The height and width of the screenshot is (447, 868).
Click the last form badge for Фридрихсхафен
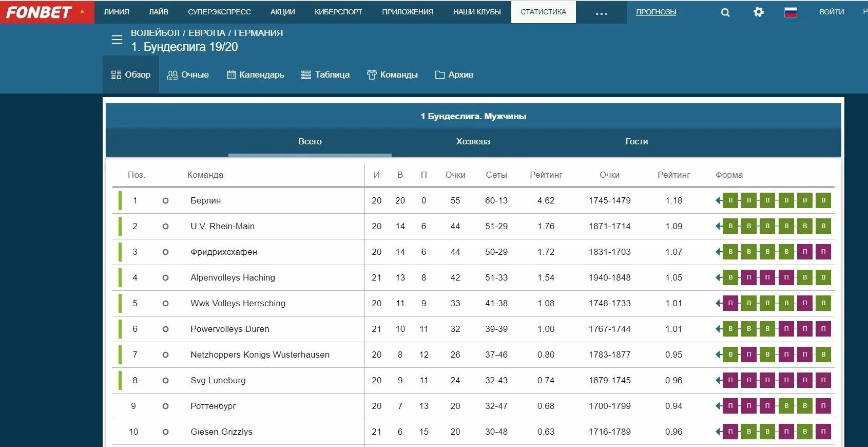coord(823,252)
